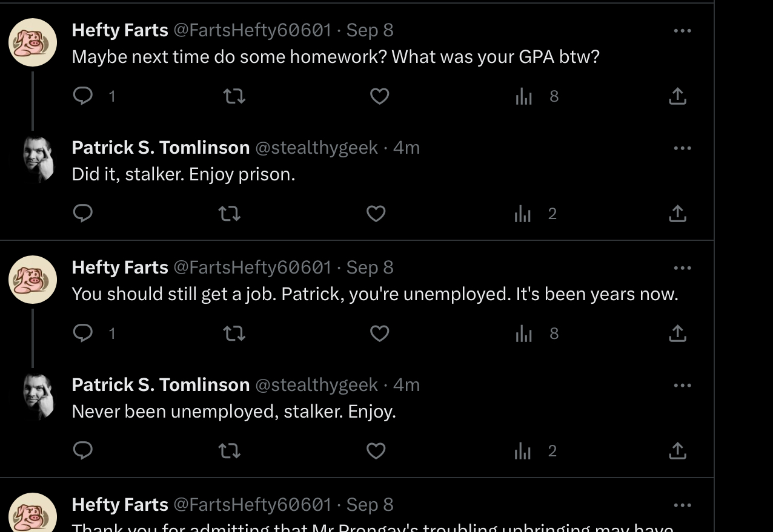The height and width of the screenshot is (532, 773).
Task: Open more options on 'Never been unemployed' reply
Action: coord(682,385)
